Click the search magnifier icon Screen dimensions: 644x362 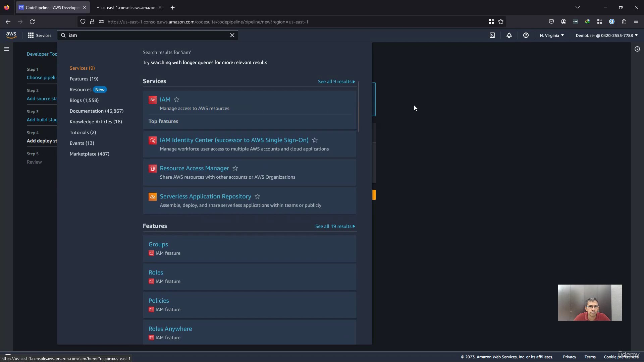click(x=63, y=35)
